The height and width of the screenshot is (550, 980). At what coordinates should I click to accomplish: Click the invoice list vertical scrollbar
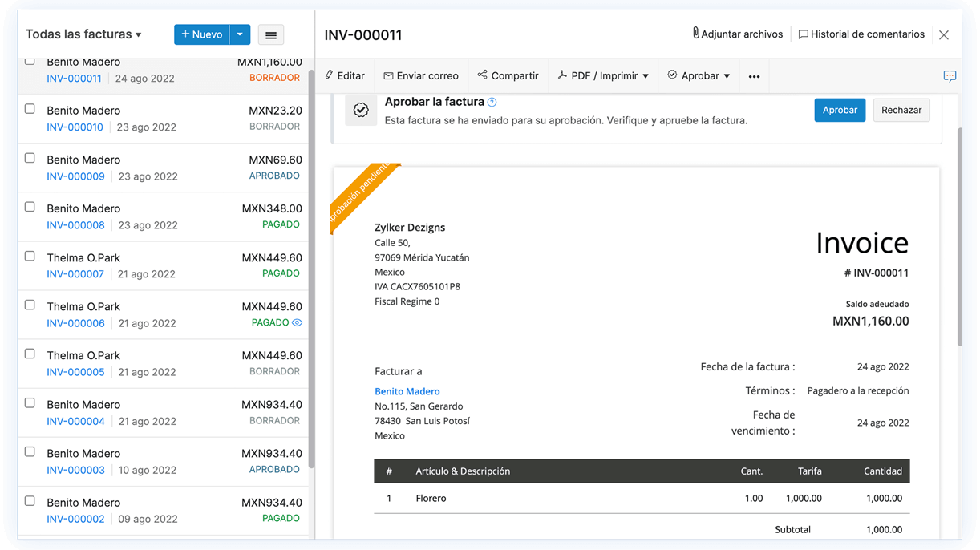(x=311, y=265)
